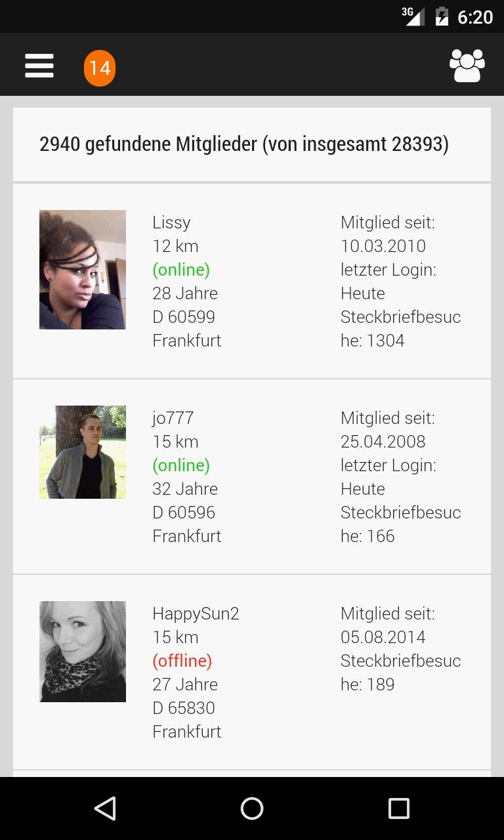Tap Steckbriefbesuche count 1304 for Lissy
Viewport: 504px width, 840px height.
click(x=400, y=328)
